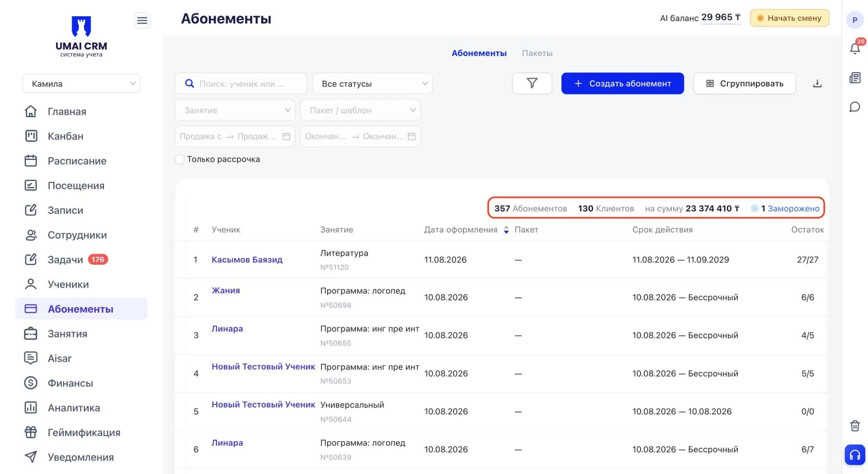The width and height of the screenshot is (868, 474).
Task: Click Срок действия column header
Action: pos(662,230)
